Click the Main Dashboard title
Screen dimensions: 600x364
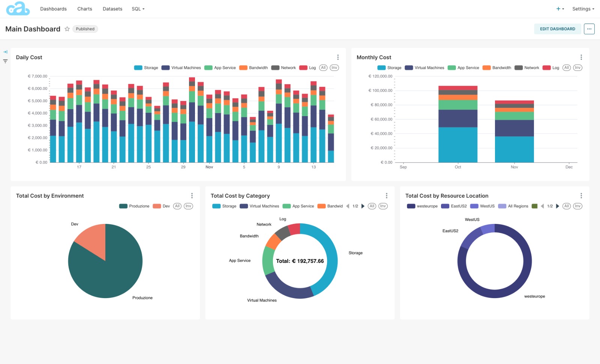(x=33, y=29)
